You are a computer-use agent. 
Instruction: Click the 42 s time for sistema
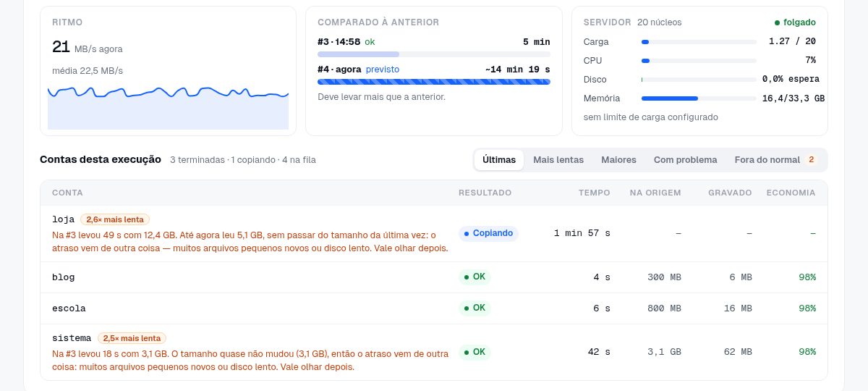(x=599, y=352)
